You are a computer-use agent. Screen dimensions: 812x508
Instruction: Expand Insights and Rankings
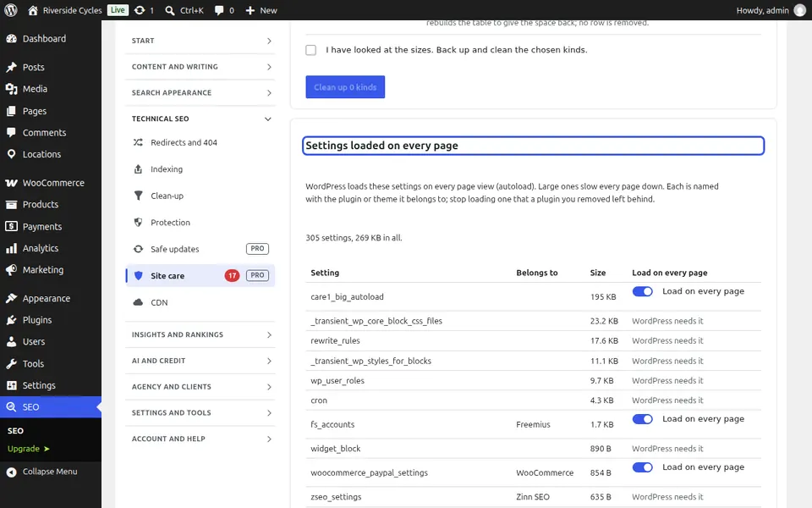pos(200,334)
